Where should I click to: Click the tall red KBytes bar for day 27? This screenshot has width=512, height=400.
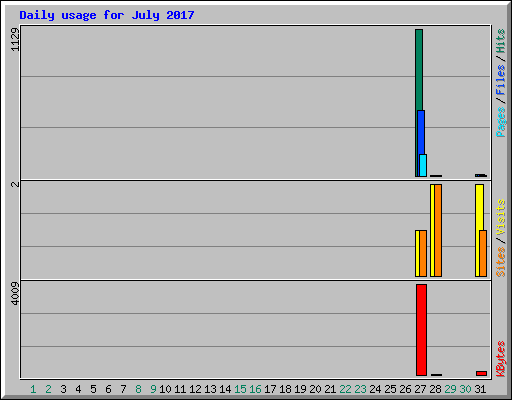(x=421, y=330)
